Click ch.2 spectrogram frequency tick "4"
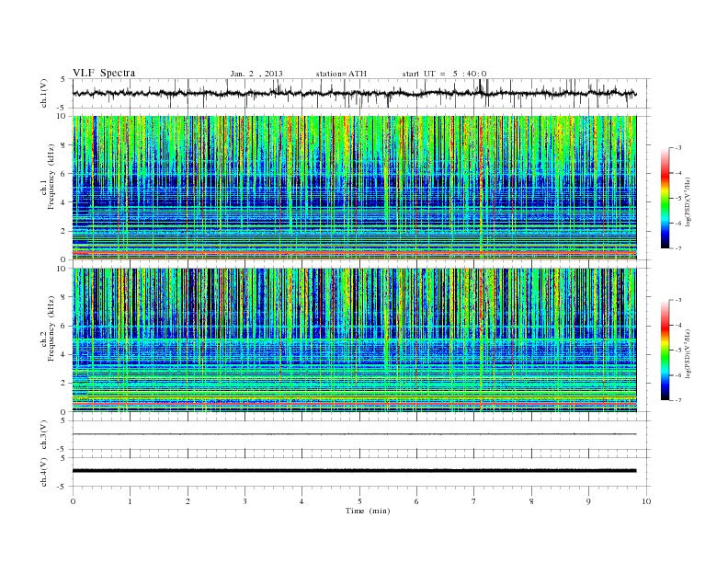Screen dimensions: 728x563 click(63, 354)
